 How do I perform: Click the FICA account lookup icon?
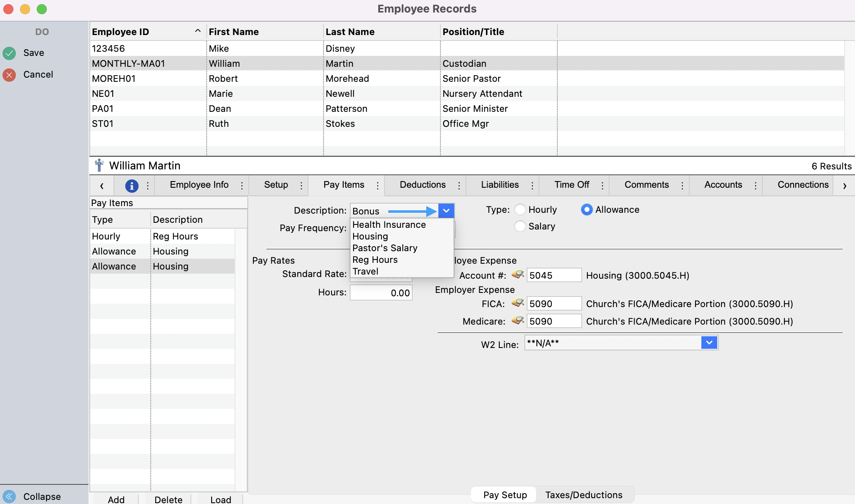coord(518,303)
